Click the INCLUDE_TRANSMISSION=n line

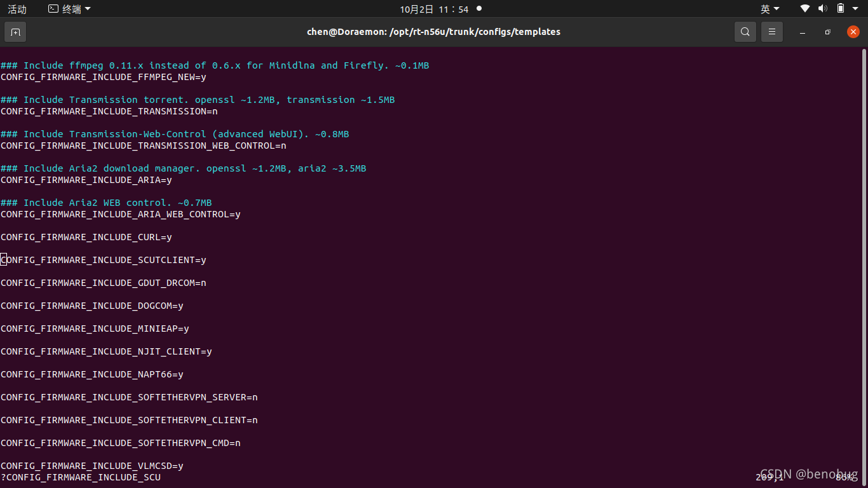tap(109, 111)
